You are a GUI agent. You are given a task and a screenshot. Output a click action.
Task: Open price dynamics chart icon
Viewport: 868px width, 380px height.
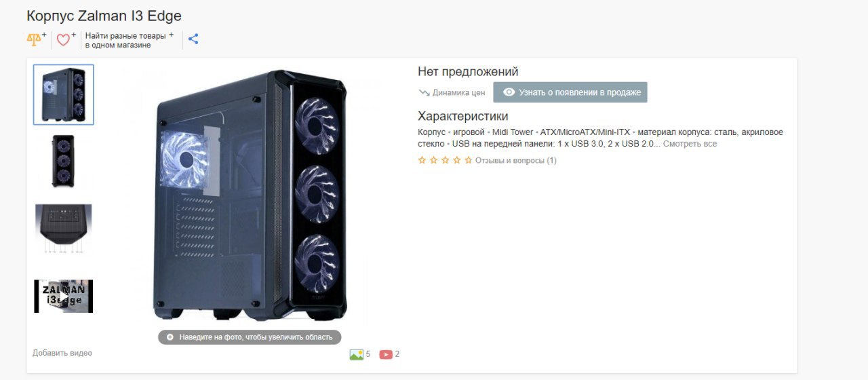425,92
